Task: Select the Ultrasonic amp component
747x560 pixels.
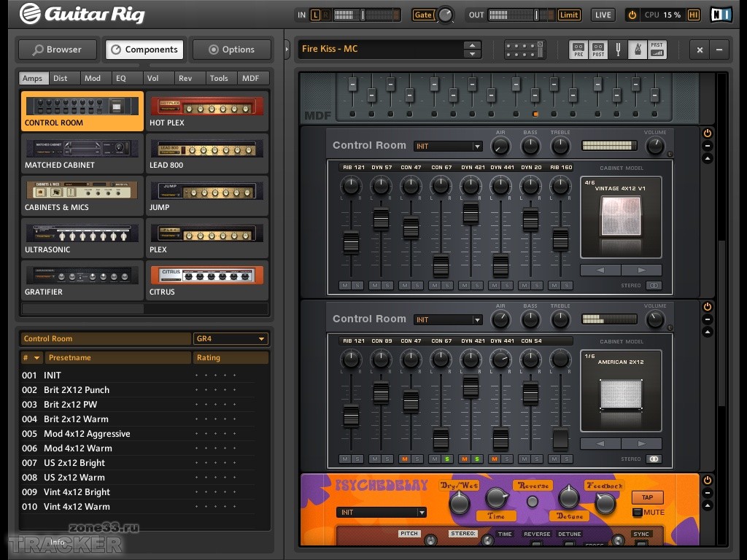Action: 82,238
